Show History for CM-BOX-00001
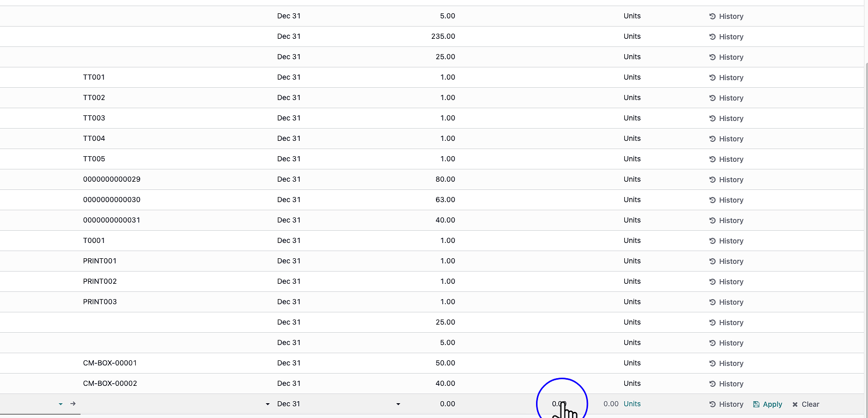The width and height of the screenshot is (868, 418). pyautogui.click(x=726, y=363)
